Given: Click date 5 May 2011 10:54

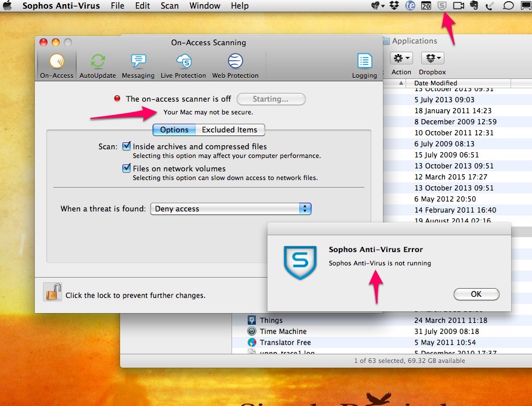Looking at the screenshot, I should (445, 342).
